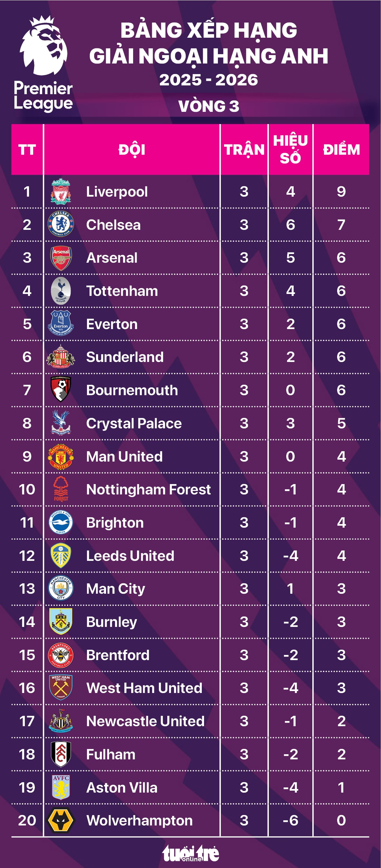Click the ĐIỂM column header
Screen dimensions: 381x868
pyautogui.click(x=341, y=150)
